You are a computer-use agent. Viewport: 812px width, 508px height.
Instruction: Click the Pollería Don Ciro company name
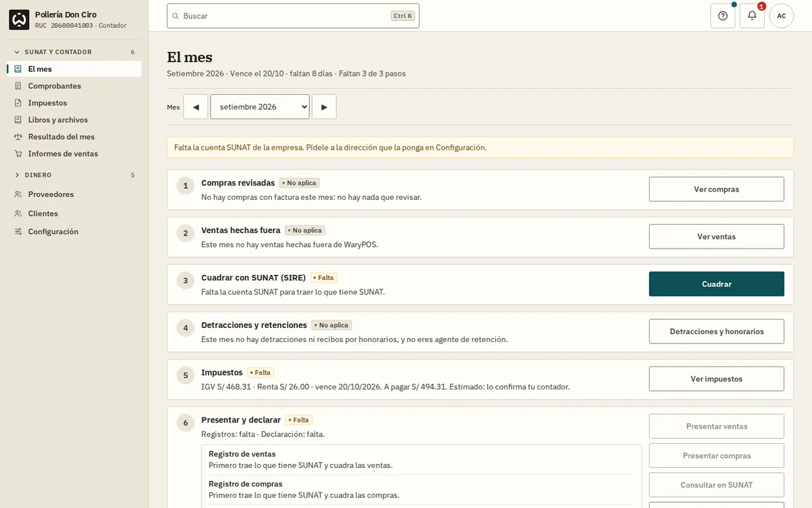click(x=66, y=14)
